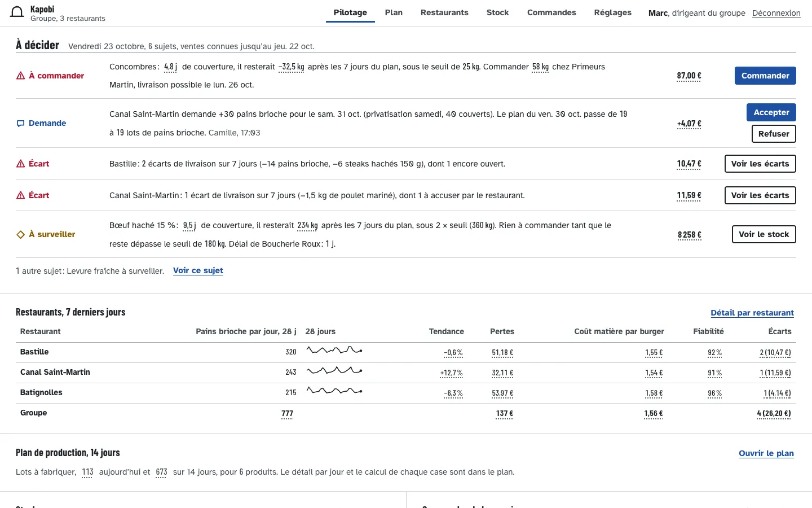This screenshot has height=508, width=812.
Task: Click the 96 % fiabilité value for Batignolles
Action: (x=714, y=393)
